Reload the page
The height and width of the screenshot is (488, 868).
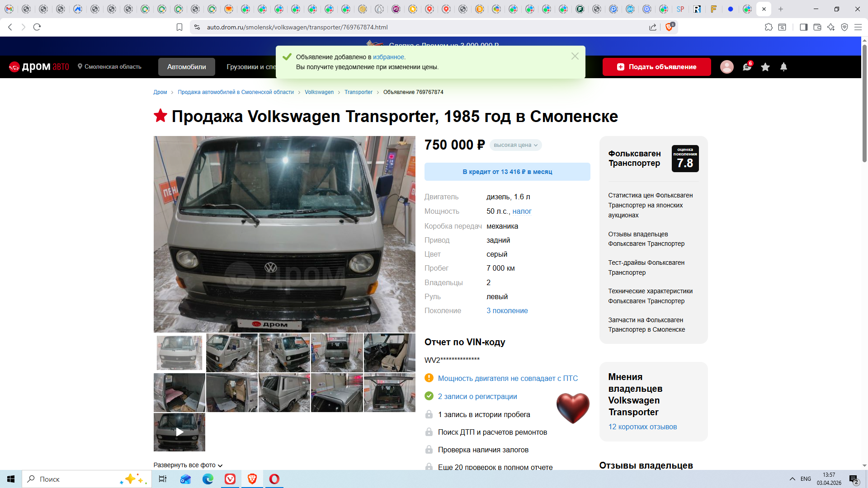click(37, 27)
